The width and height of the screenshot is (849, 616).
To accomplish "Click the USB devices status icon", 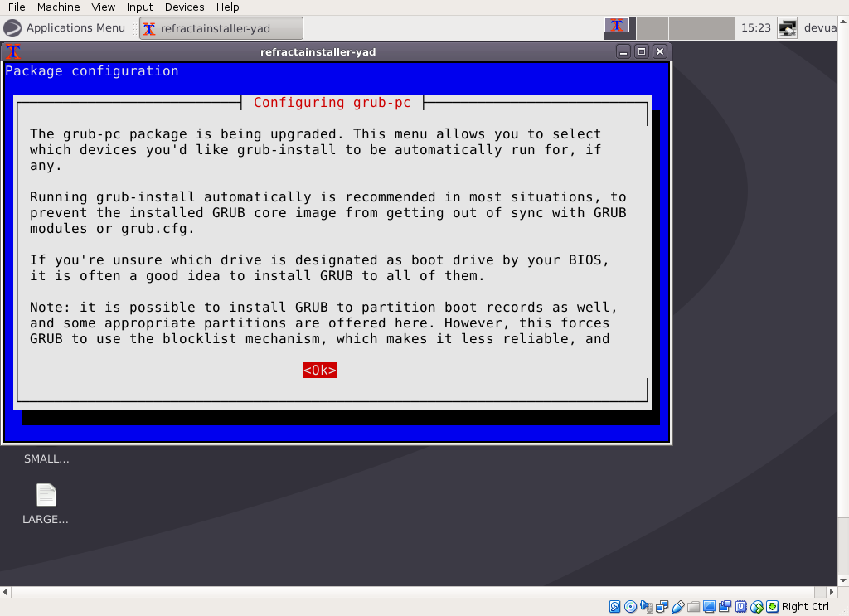I will 677,607.
